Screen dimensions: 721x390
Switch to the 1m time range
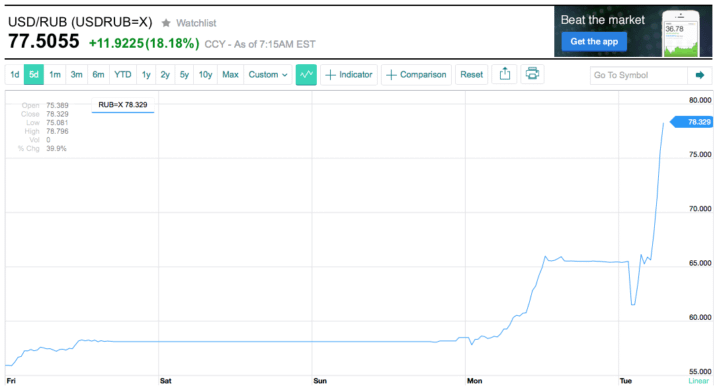point(55,75)
